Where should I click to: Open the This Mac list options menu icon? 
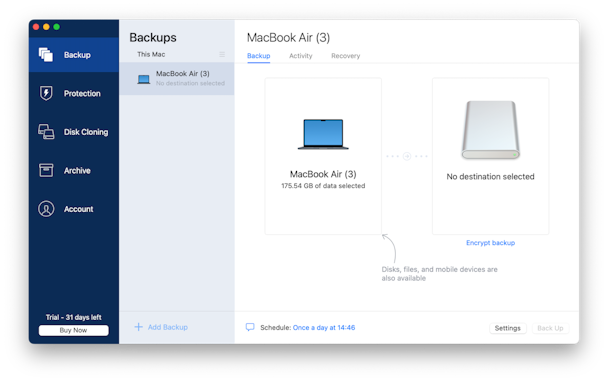(x=222, y=54)
